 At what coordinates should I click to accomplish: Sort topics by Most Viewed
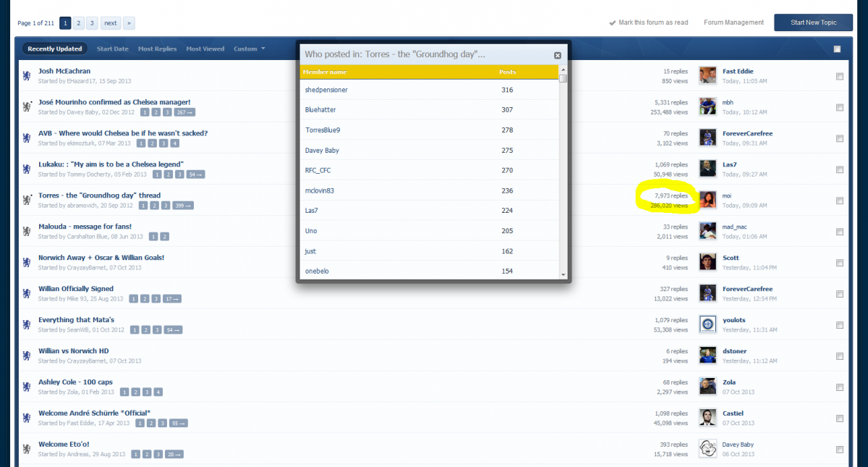205,49
